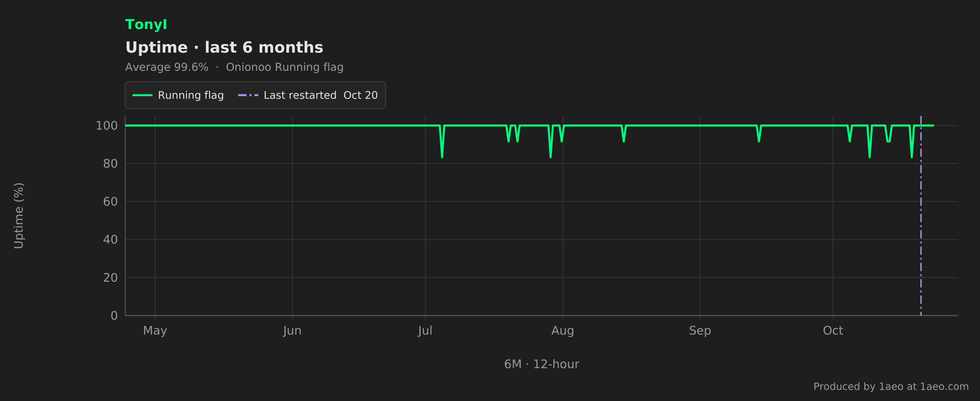Click the 'Jun' x-axis label
The height and width of the screenshot is (401, 980).
pos(292,331)
